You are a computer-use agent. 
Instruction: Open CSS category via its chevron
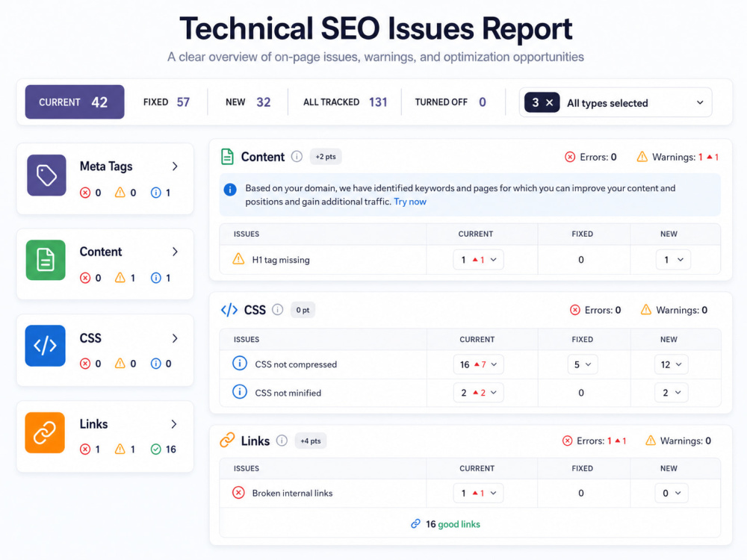[x=175, y=338]
